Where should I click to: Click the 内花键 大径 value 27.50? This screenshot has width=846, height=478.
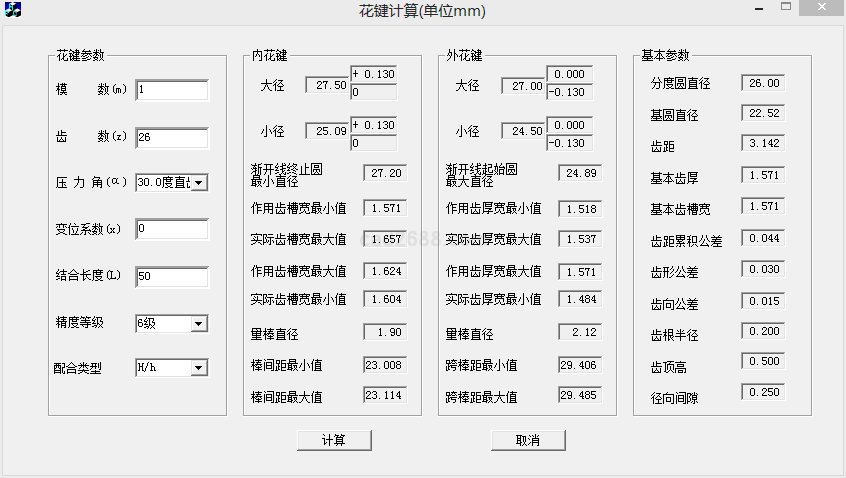[x=327, y=86]
